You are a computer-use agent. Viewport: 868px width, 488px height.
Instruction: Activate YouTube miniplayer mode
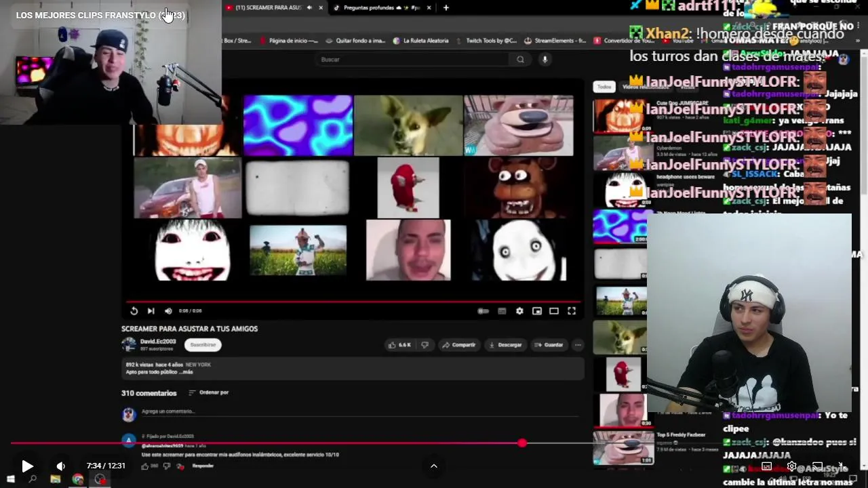pyautogui.click(x=536, y=311)
